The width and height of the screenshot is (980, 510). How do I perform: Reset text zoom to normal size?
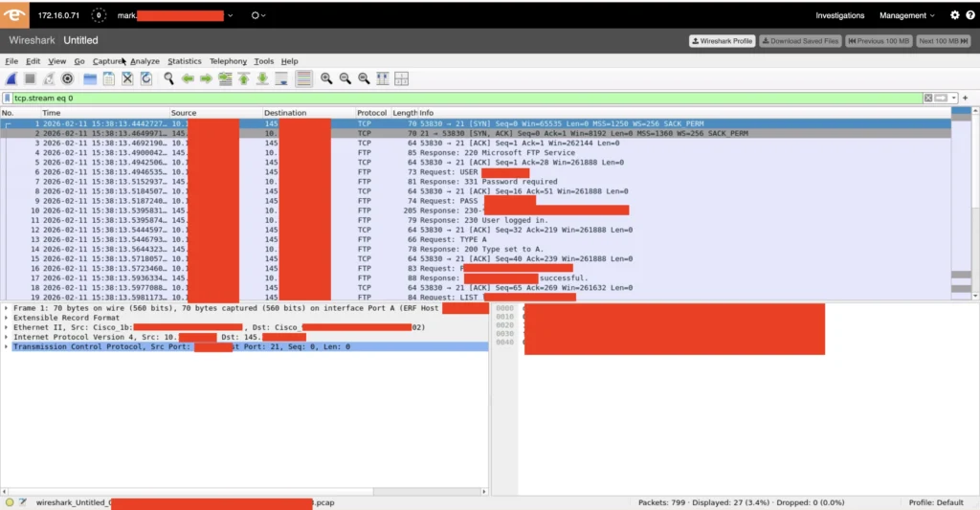pos(364,78)
